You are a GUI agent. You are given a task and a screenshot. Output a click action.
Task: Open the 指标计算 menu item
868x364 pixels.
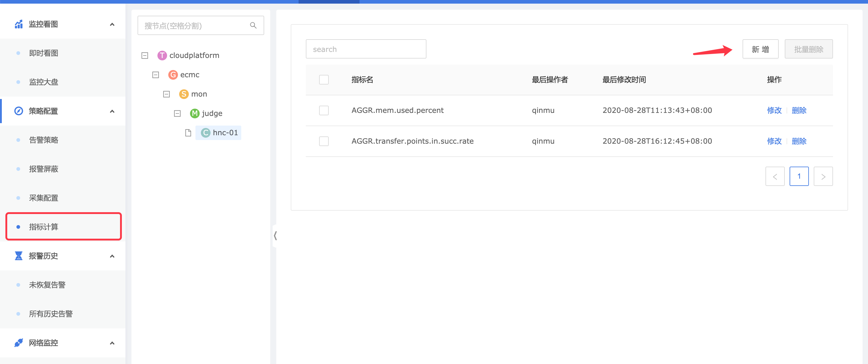(x=44, y=227)
